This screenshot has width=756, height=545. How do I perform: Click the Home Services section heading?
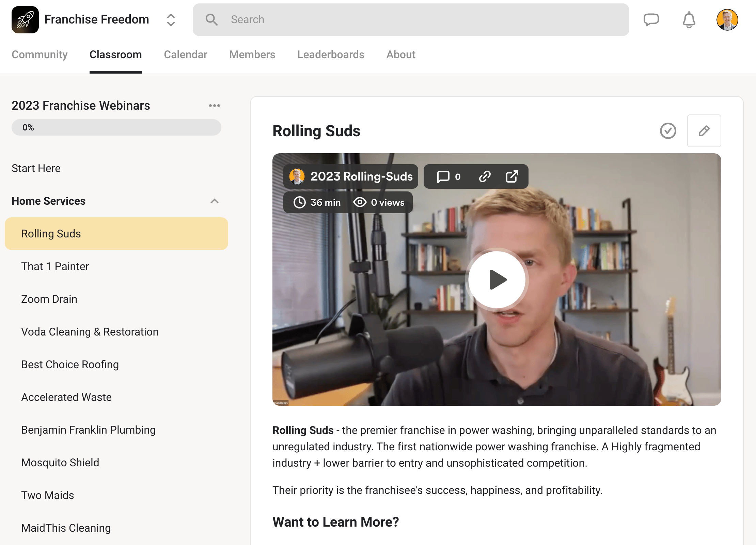click(49, 201)
